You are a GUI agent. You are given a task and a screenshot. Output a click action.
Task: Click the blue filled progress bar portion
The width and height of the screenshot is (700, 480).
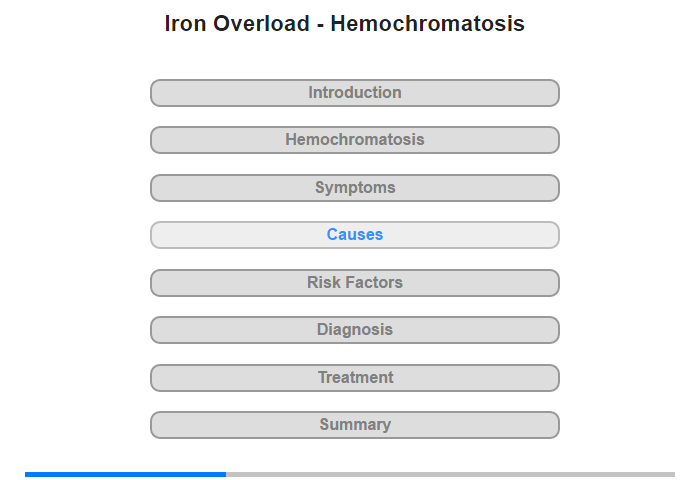[x=125, y=474]
